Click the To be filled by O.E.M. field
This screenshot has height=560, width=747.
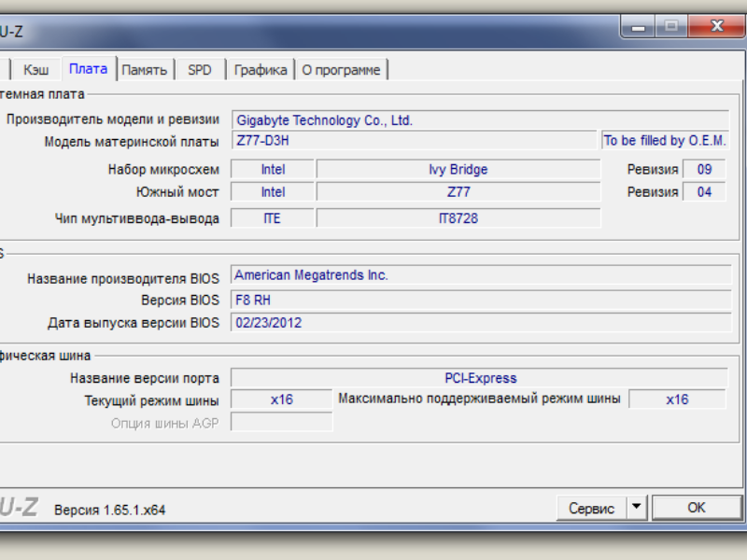click(665, 141)
